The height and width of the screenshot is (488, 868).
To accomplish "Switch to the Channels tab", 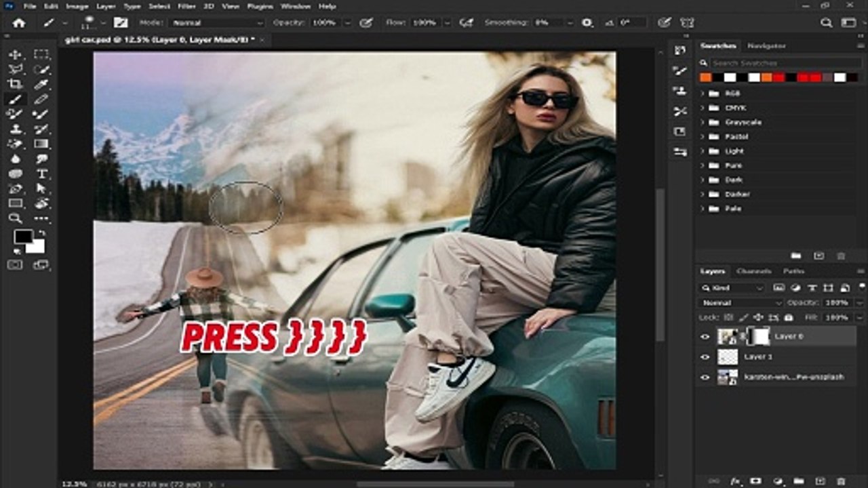I will click(x=753, y=271).
